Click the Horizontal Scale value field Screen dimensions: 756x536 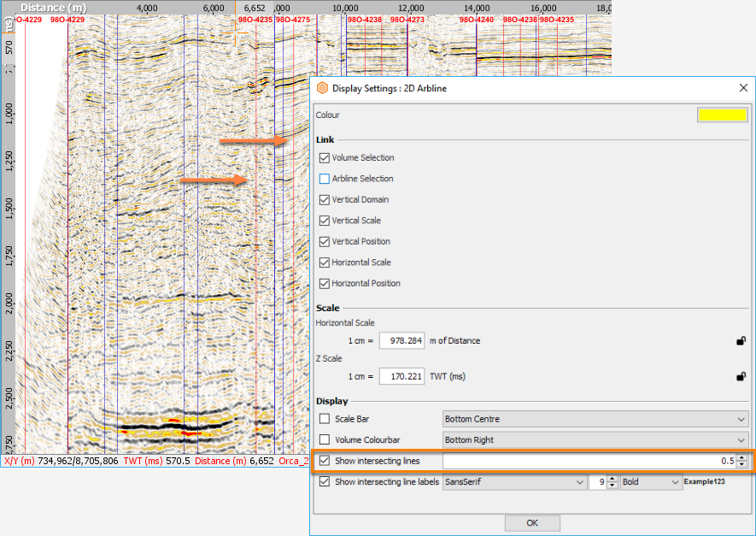click(x=401, y=340)
